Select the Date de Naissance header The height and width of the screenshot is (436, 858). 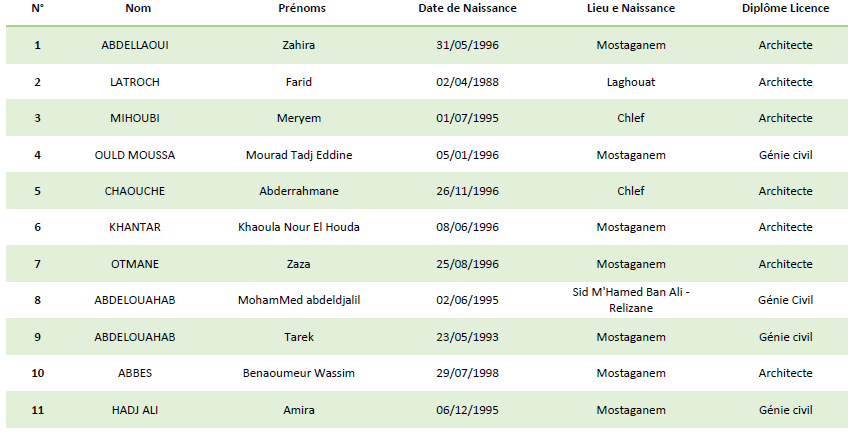click(467, 8)
